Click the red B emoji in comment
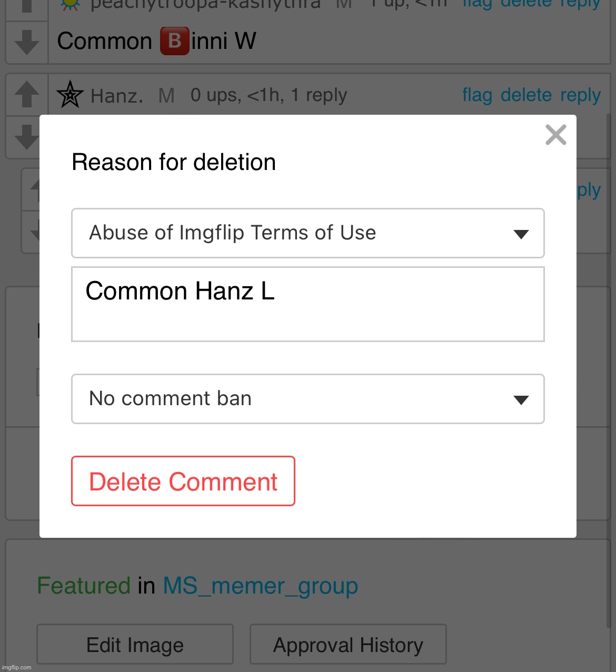616x672 pixels. (x=175, y=41)
